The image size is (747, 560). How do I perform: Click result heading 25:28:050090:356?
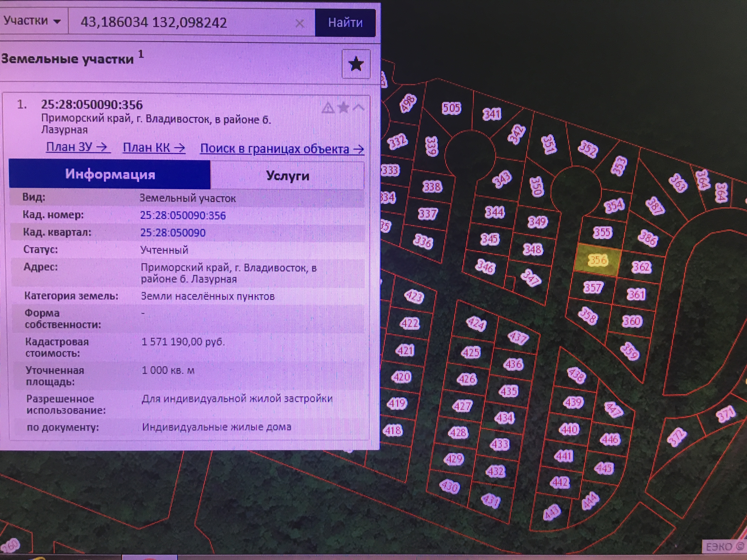coord(92,105)
